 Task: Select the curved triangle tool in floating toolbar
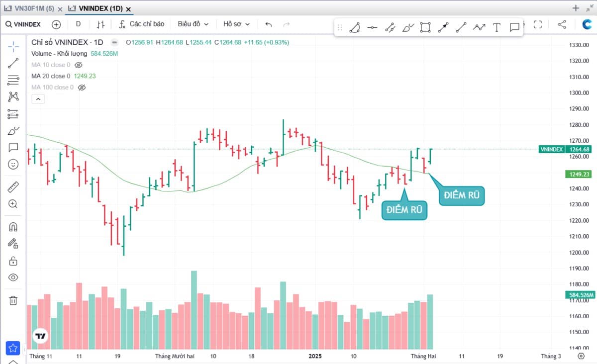tap(354, 27)
